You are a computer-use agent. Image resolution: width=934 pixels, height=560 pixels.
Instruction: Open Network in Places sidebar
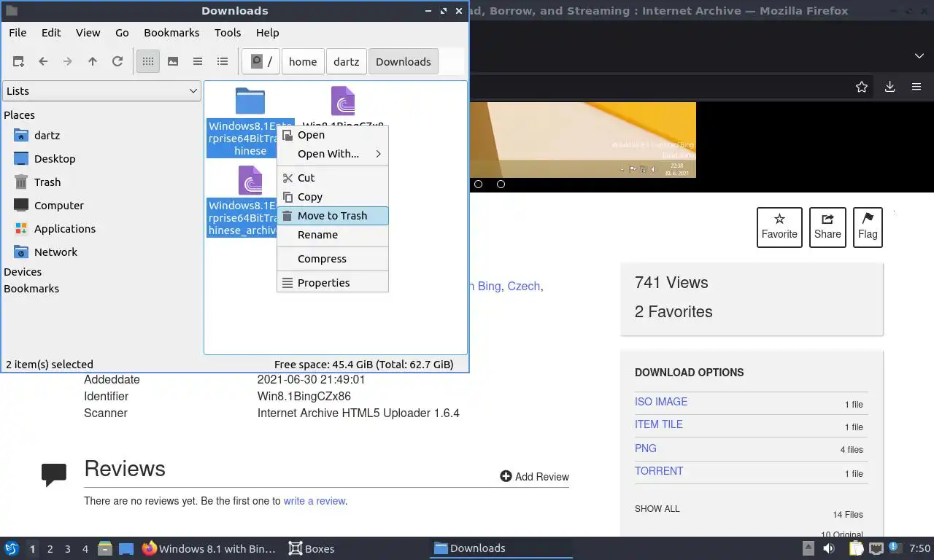(x=55, y=252)
